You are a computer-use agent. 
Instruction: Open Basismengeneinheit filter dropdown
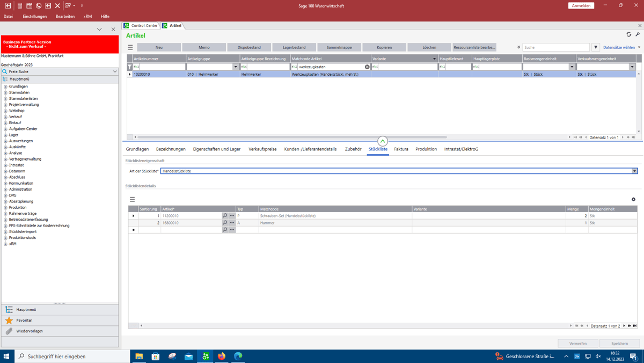point(572,67)
